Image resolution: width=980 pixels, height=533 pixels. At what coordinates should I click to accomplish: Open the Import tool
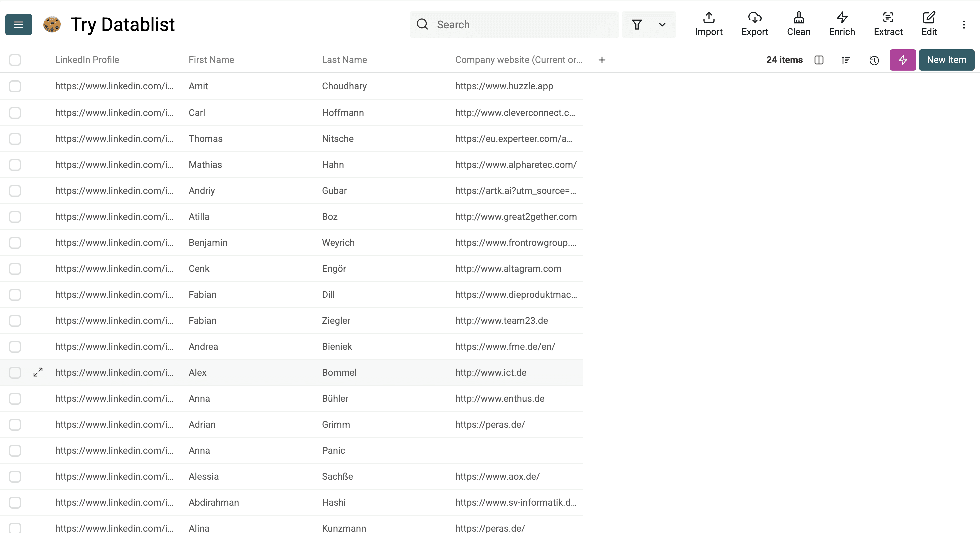[x=708, y=24]
